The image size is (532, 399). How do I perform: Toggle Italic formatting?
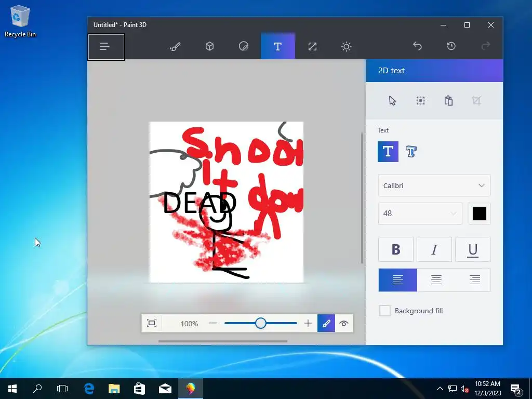click(x=434, y=249)
